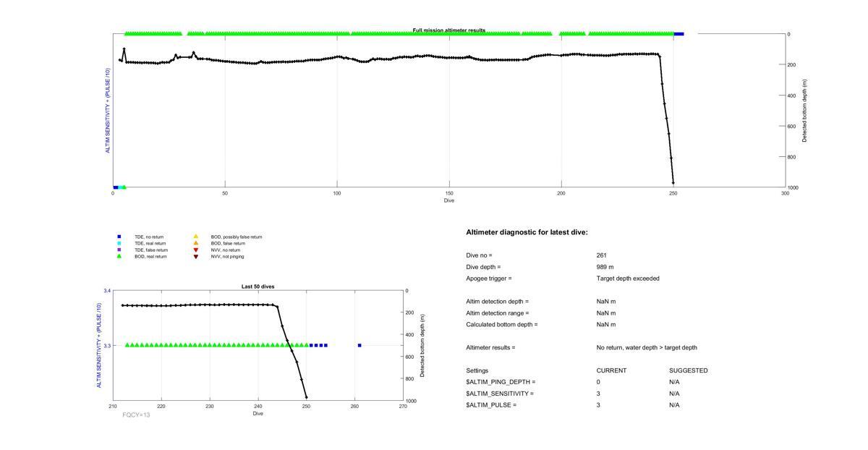Click the 'Altim detection range =' label
Screen dimensions: 868x450
pyautogui.click(x=498, y=313)
